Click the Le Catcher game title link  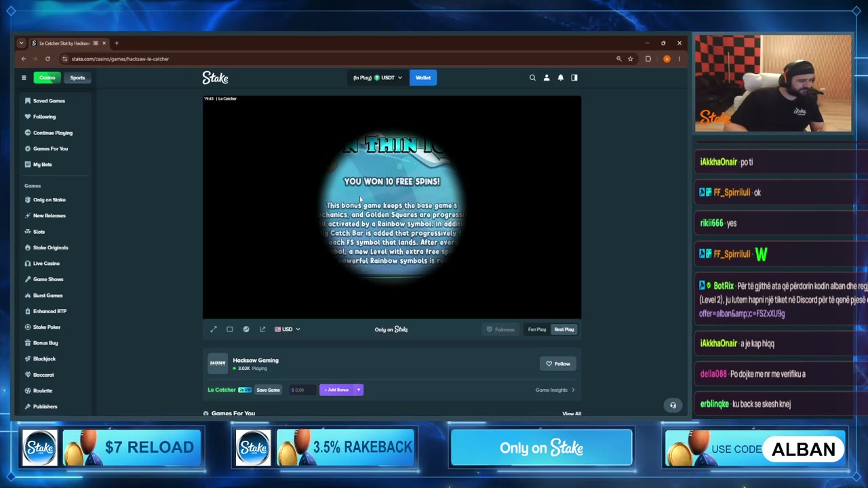pyautogui.click(x=222, y=390)
